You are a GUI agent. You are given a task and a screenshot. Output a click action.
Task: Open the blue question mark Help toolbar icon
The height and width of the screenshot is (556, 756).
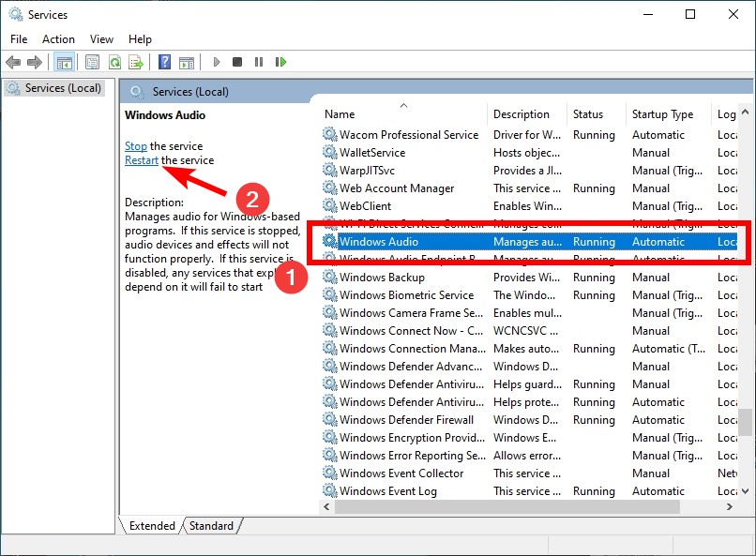pos(164,62)
